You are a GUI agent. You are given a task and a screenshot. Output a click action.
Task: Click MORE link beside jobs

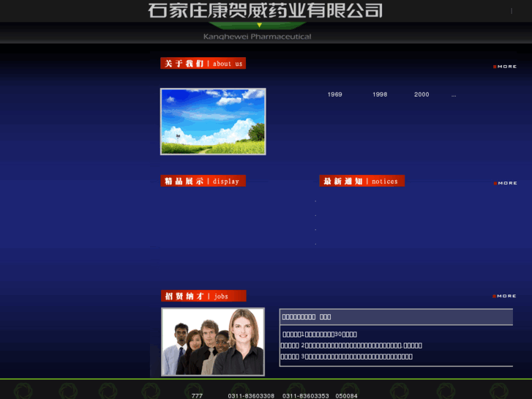504,296
